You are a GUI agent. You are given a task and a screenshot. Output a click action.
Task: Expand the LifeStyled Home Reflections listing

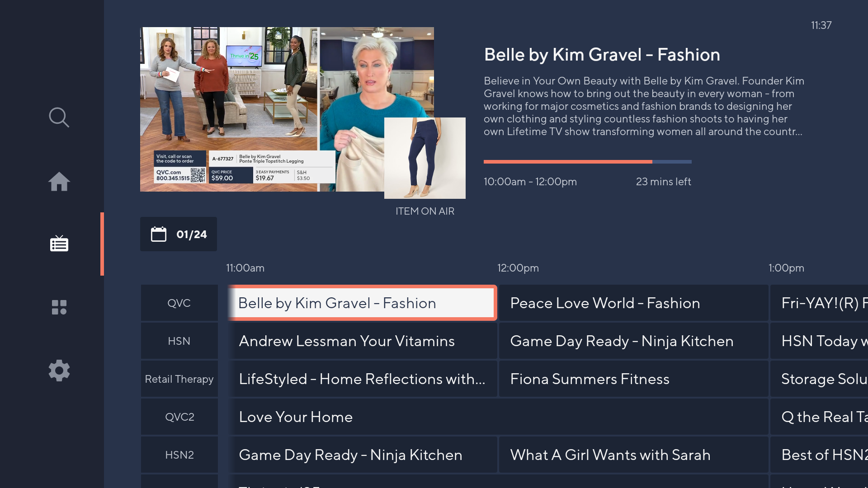coord(362,379)
